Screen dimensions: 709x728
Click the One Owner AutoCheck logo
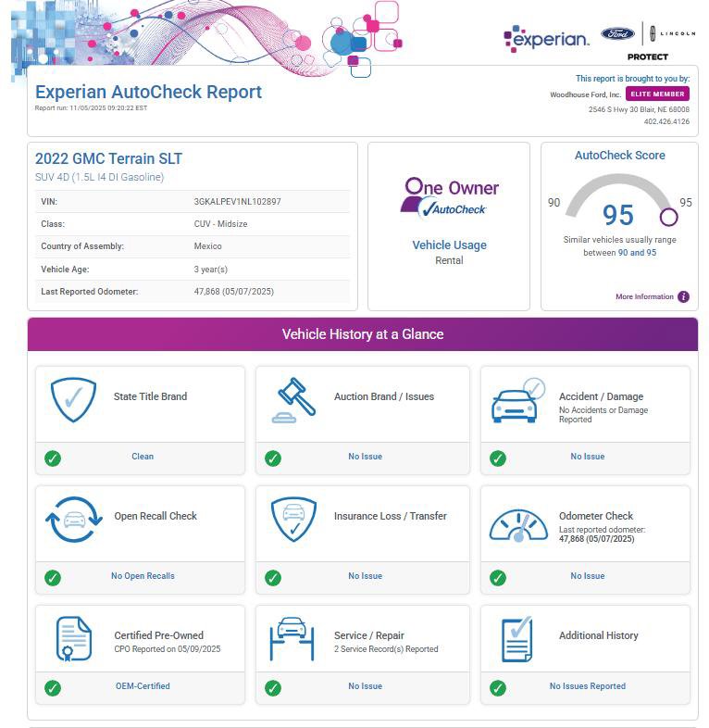(449, 197)
